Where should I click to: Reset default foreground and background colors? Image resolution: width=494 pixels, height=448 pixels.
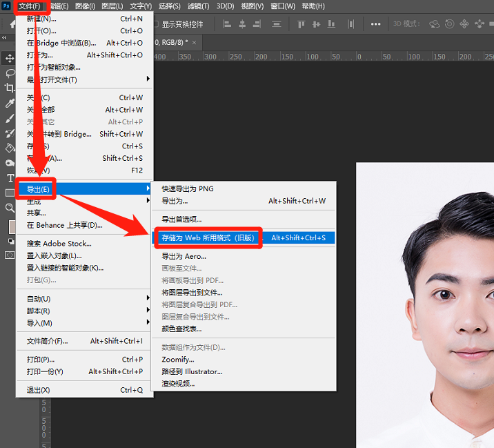(x=11, y=242)
